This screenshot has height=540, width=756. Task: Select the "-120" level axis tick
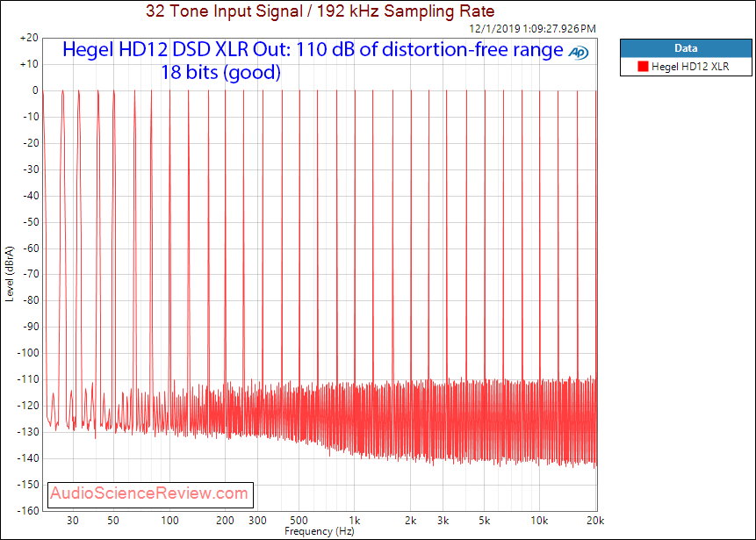pyautogui.click(x=27, y=406)
